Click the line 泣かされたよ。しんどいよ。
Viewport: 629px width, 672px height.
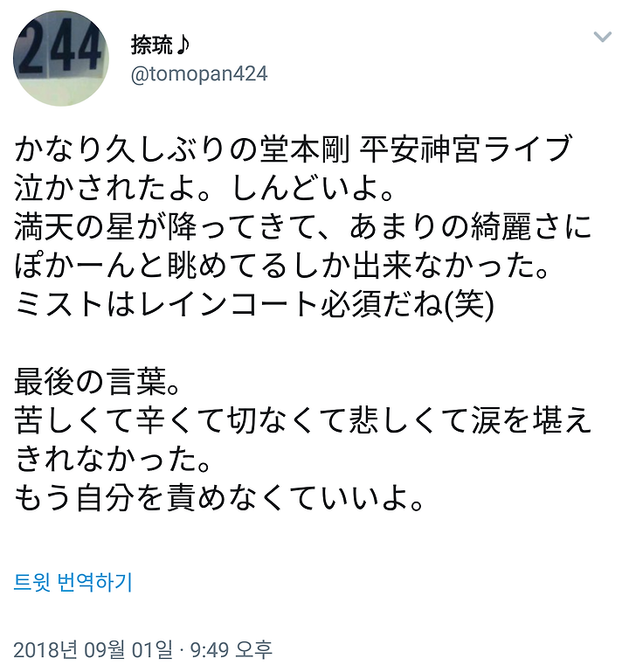tap(204, 189)
